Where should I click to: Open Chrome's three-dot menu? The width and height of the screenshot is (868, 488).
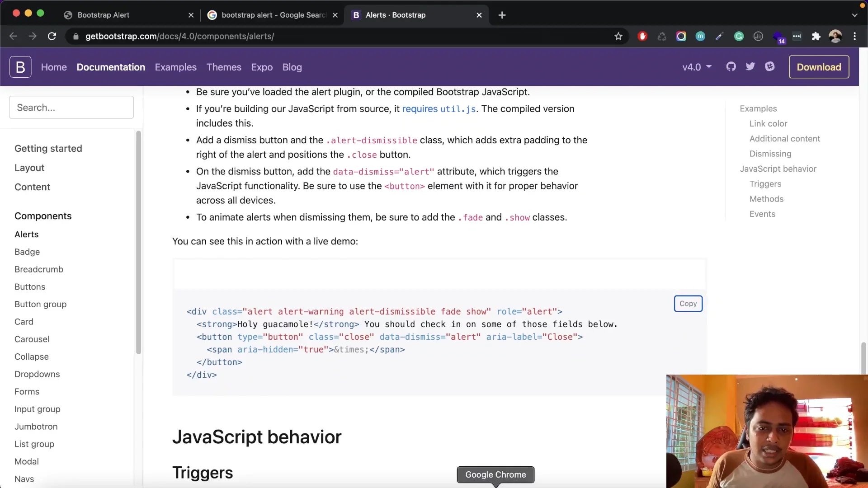click(x=854, y=36)
